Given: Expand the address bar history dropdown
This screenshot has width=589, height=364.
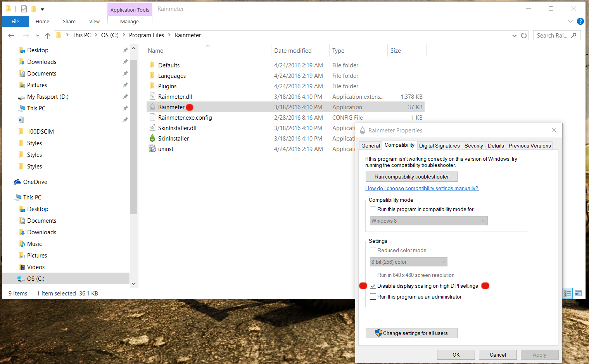Looking at the screenshot, I should pyautogui.click(x=515, y=36).
